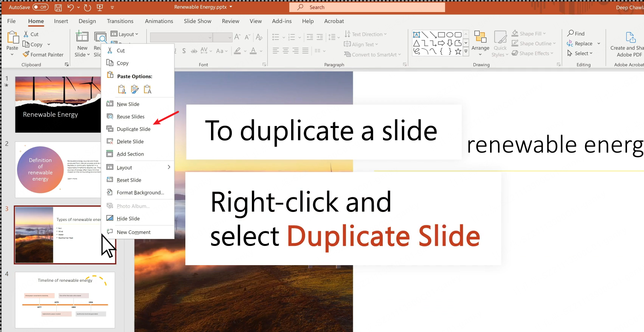Screen dimensions: 644x332
Task: Click the Paste clipboard icon
Action: pyautogui.click(x=12, y=37)
